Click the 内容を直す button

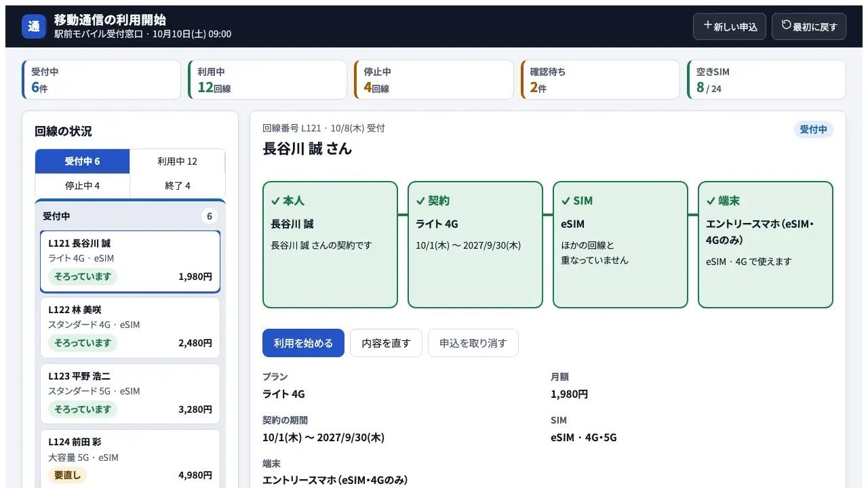[386, 343]
